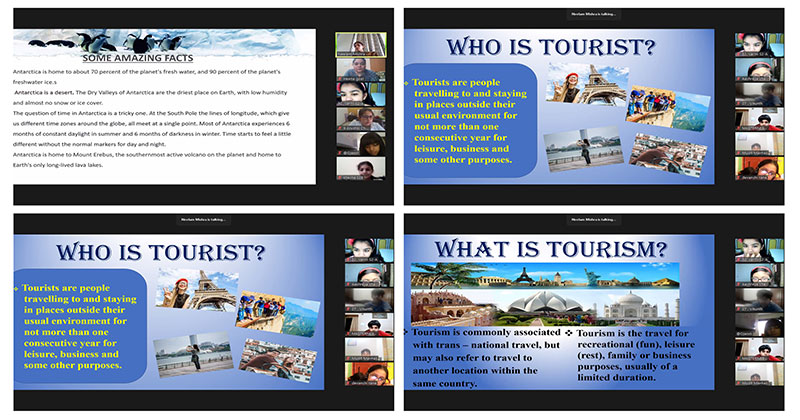Select the top participant tile in top-right meeting
This screenshot has width=800, height=420.
(757, 46)
